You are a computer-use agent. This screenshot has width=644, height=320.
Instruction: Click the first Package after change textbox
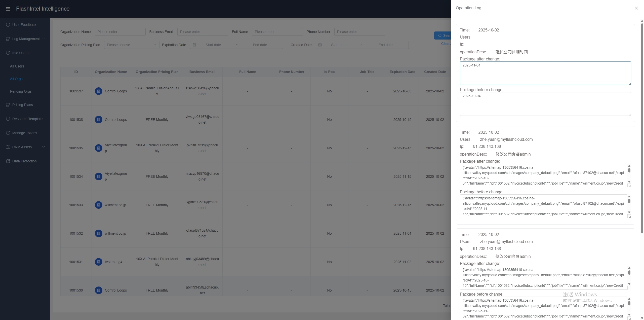coord(545,73)
